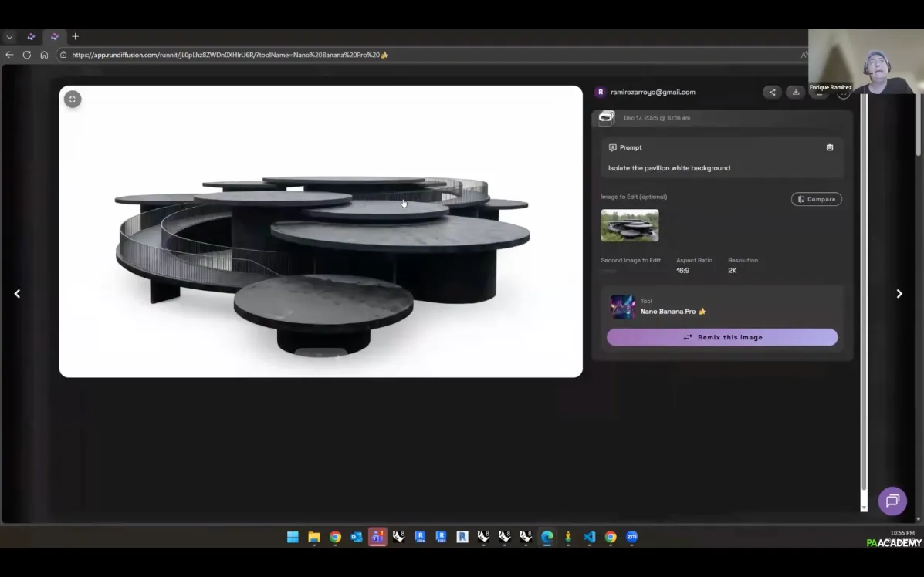Switch to the first browser tab
Viewport: 924px width, 577px height.
(x=31, y=36)
